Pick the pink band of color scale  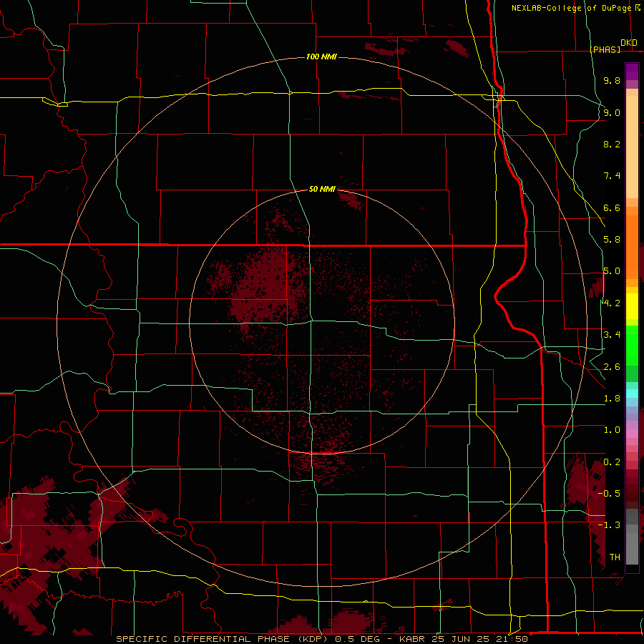coord(632,434)
